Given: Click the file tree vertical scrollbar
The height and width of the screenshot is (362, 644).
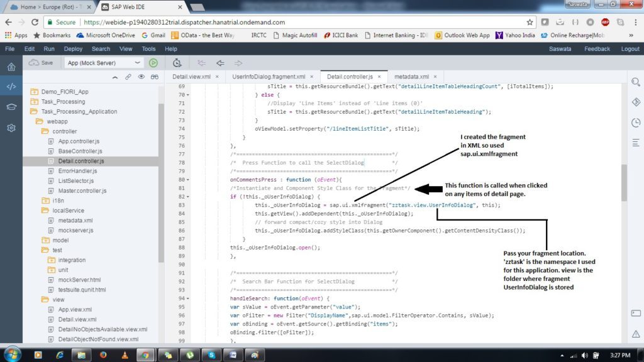Looking at the screenshot, I should coord(161,183).
